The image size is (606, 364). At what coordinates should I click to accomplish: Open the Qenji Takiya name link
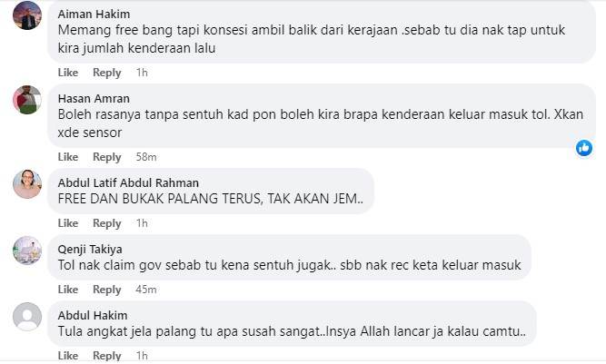pyautogui.click(x=90, y=250)
